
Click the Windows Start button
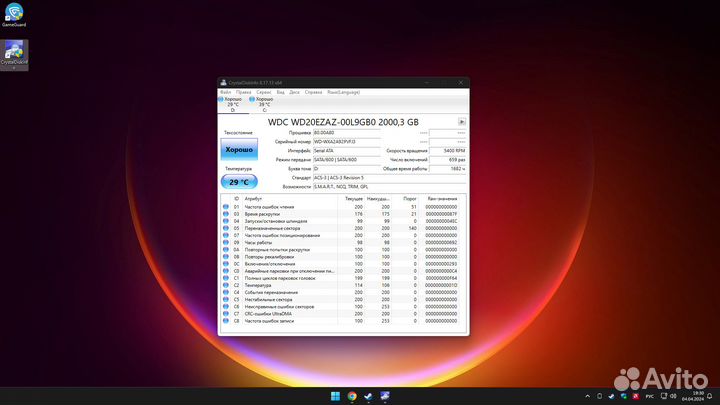tap(336, 396)
